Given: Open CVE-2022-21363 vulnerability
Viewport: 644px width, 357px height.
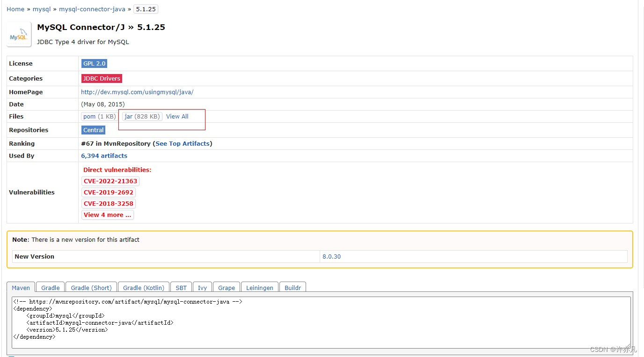Looking at the screenshot, I should (x=110, y=181).
